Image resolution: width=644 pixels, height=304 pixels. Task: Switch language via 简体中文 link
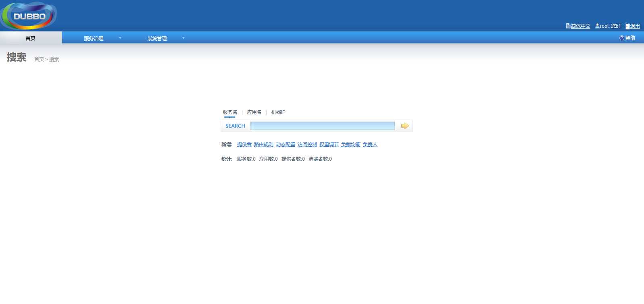tap(581, 26)
